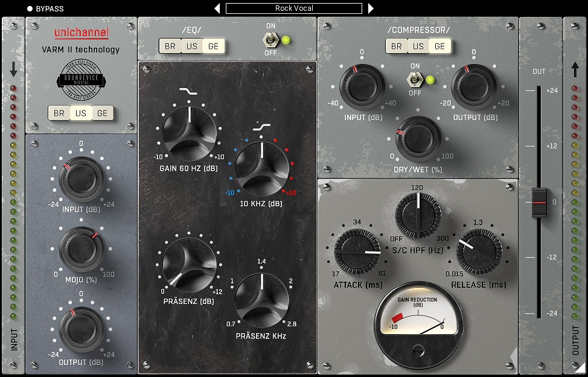This screenshot has width=588, height=377.
Task: Click the previous preset left arrow
Action: [x=217, y=8]
